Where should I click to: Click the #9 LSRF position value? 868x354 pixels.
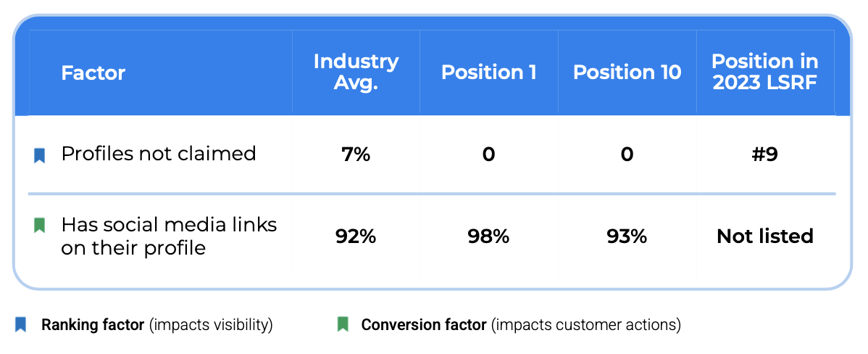(x=764, y=155)
